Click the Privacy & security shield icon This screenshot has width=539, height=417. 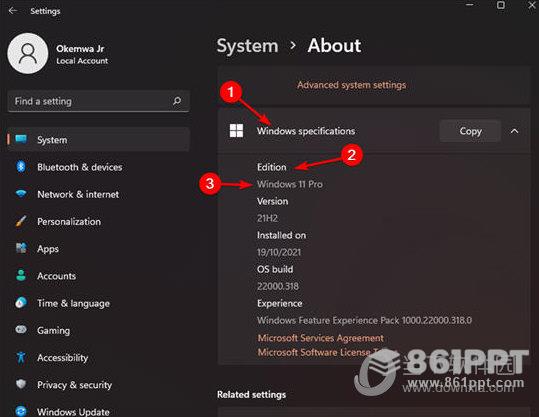pyautogui.click(x=21, y=384)
